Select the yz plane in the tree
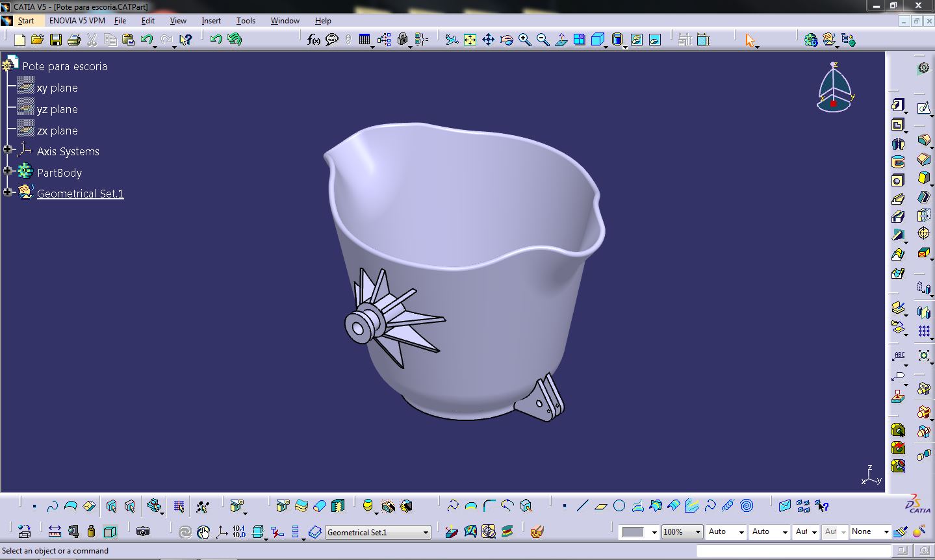Image resolution: width=935 pixels, height=560 pixels. [x=57, y=109]
